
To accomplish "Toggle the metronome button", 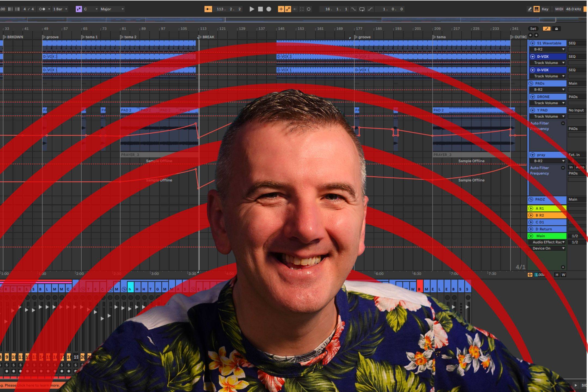I will 42,9.
